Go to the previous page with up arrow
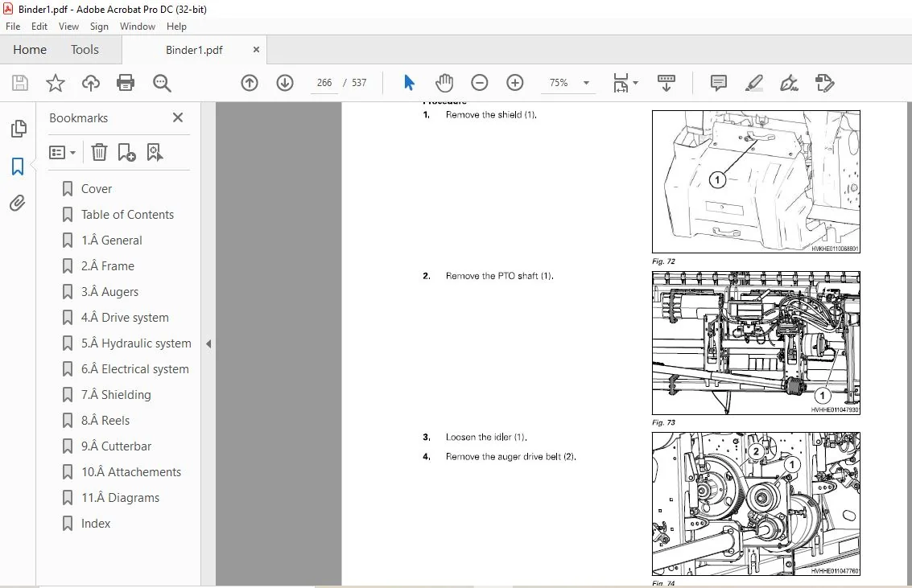Image resolution: width=912 pixels, height=588 pixels. [250, 83]
